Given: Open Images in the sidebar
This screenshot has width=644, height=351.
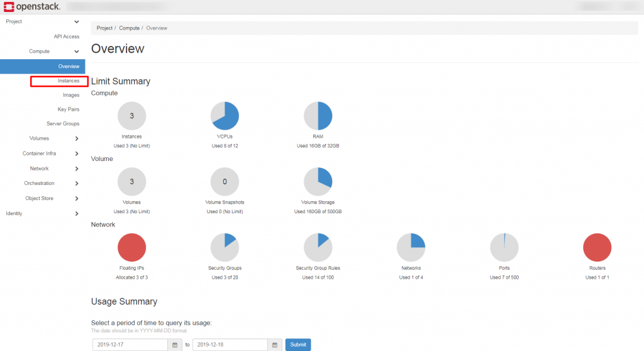Looking at the screenshot, I should click(x=71, y=95).
